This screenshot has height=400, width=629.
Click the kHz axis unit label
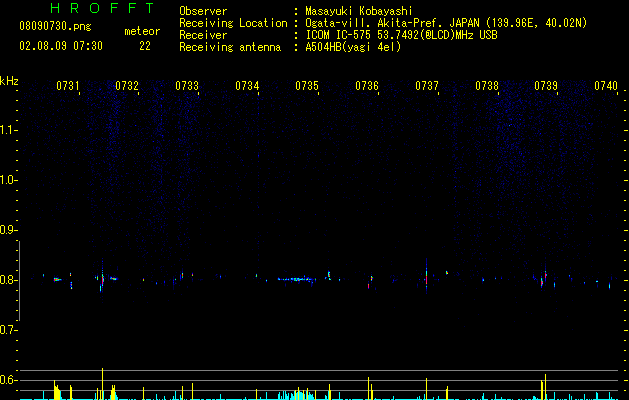point(9,81)
